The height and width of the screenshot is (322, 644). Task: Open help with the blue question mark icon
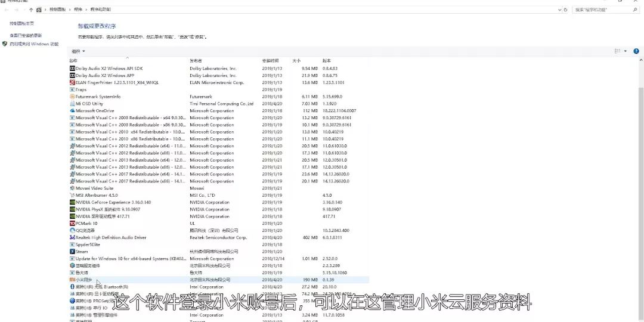[x=636, y=51]
